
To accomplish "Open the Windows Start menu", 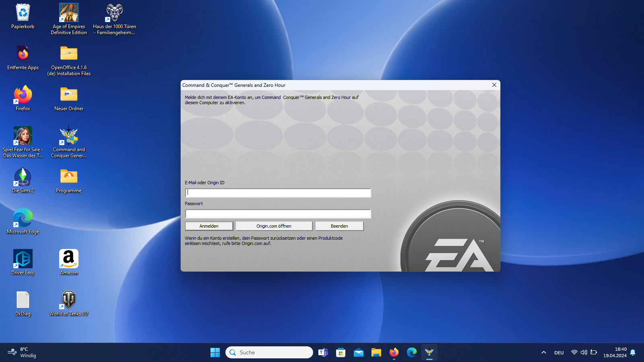I will point(215,352).
